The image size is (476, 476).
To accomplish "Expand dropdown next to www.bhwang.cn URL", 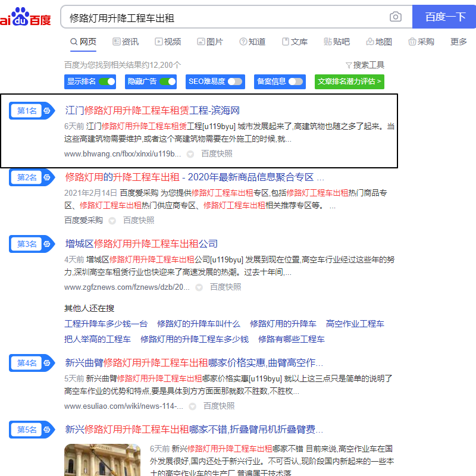I will pos(190,154).
